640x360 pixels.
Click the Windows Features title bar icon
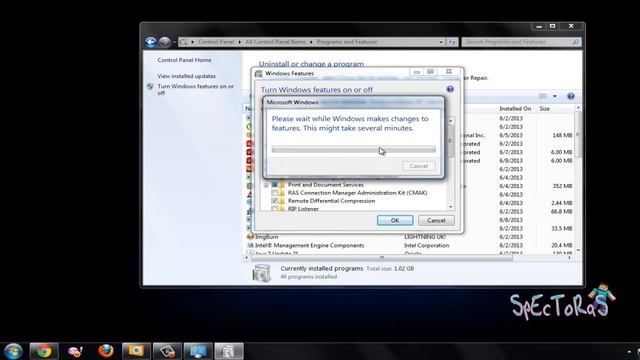[x=258, y=73]
